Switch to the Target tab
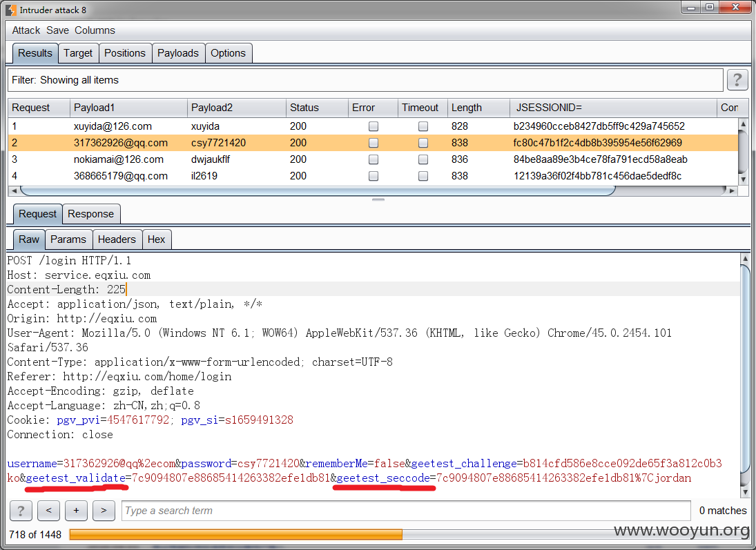The image size is (756, 550). pyautogui.click(x=78, y=53)
